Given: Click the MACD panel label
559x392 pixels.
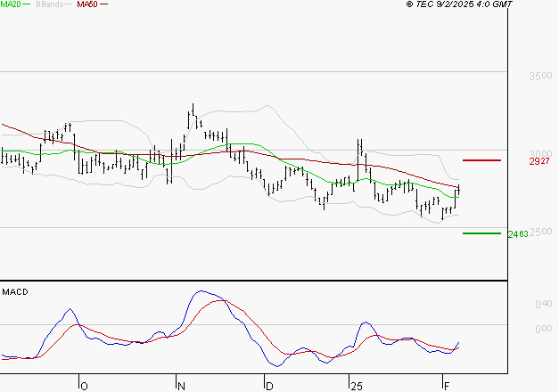Looking at the screenshot, I should (x=15, y=292).
